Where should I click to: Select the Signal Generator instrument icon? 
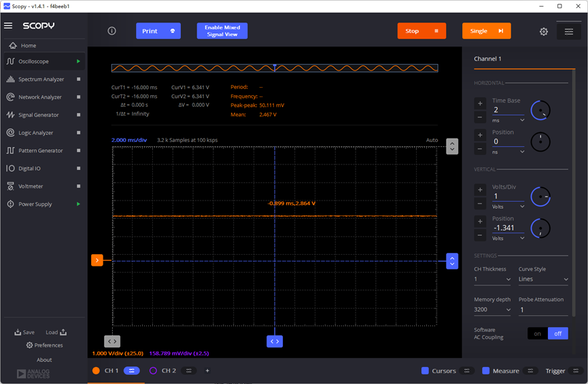pyautogui.click(x=10, y=115)
